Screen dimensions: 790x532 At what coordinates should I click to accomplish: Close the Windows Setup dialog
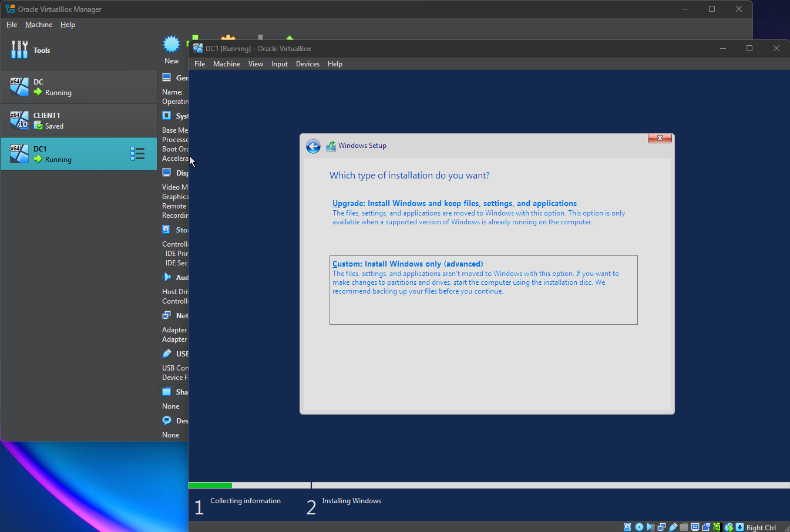[x=660, y=138]
